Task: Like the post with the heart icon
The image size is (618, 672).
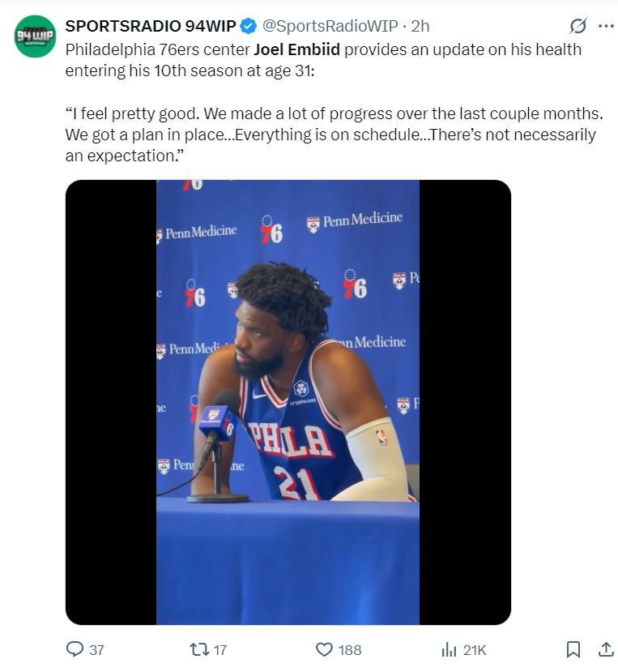Action: tap(324, 649)
